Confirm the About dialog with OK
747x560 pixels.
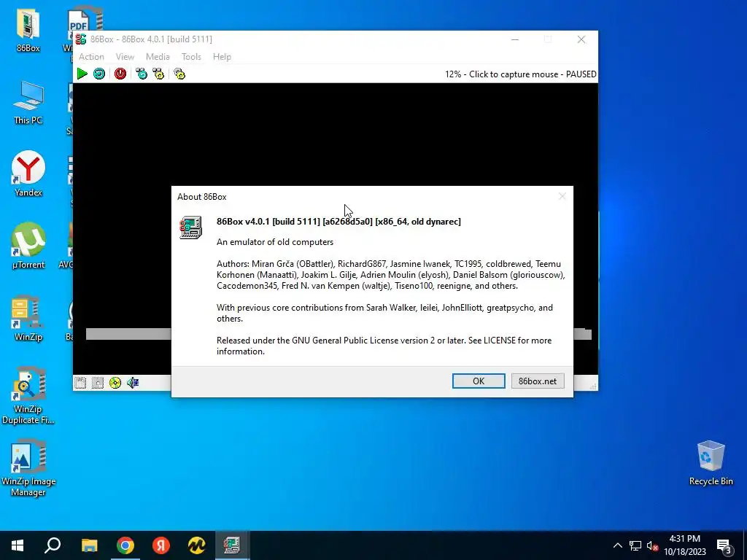point(479,381)
